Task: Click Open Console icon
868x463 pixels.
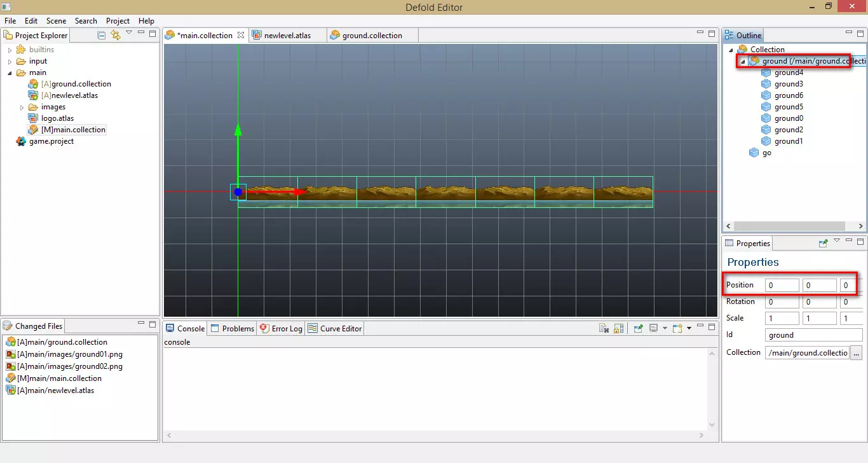Action: [x=677, y=328]
